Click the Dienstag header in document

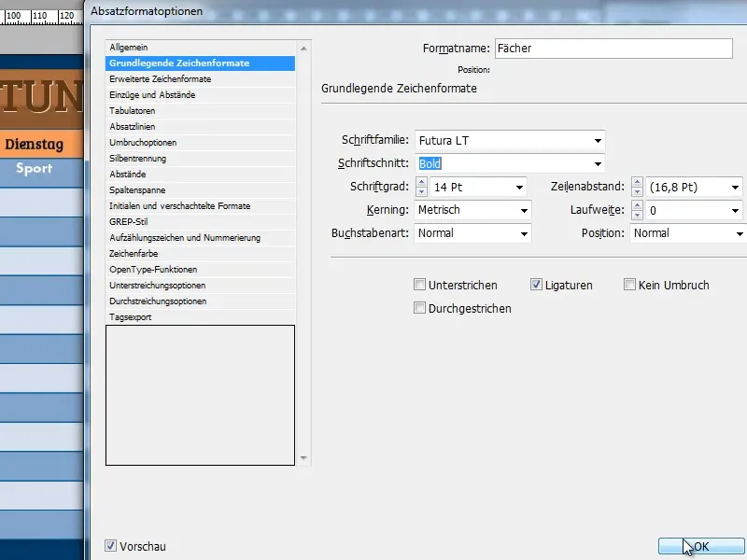(35, 145)
